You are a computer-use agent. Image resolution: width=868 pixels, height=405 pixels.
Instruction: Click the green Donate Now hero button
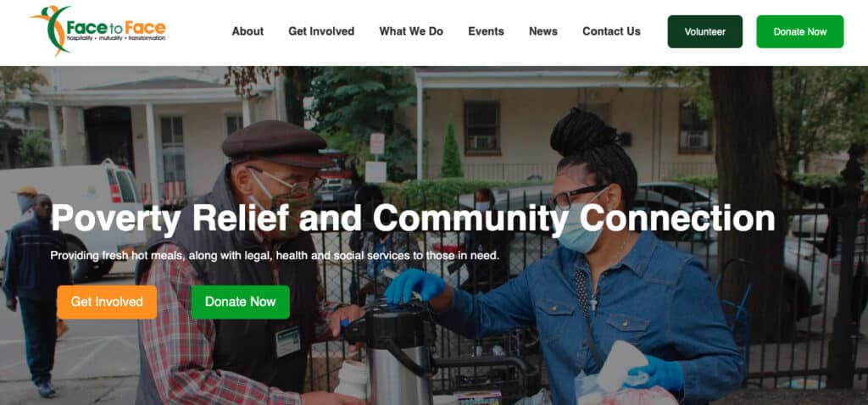[240, 302]
